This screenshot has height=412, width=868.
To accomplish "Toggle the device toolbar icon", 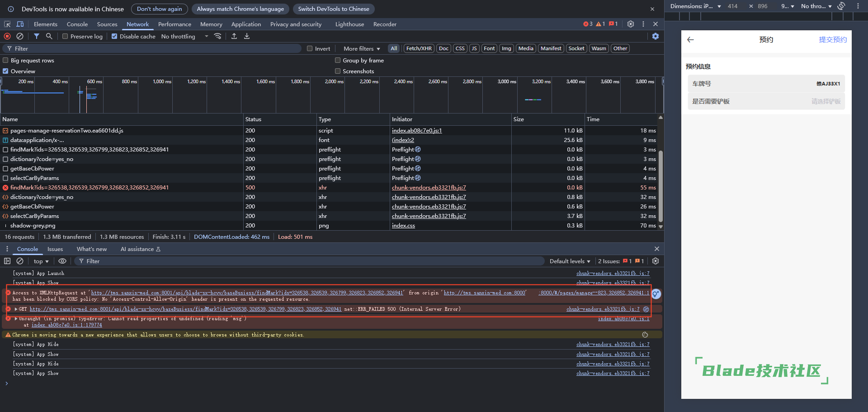I will pyautogui.click(x=20, y=24).
